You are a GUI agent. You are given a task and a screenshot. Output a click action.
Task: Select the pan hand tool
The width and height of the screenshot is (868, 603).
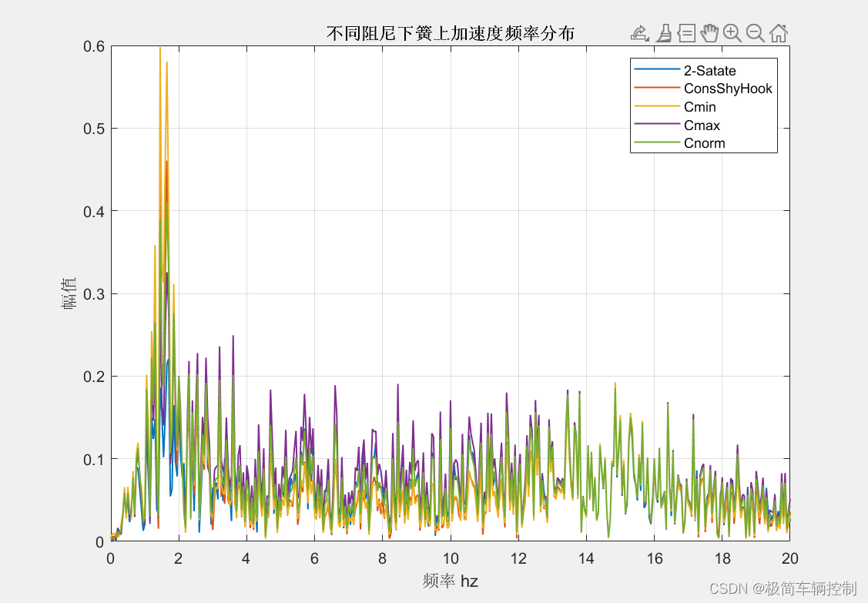[709, 33]
